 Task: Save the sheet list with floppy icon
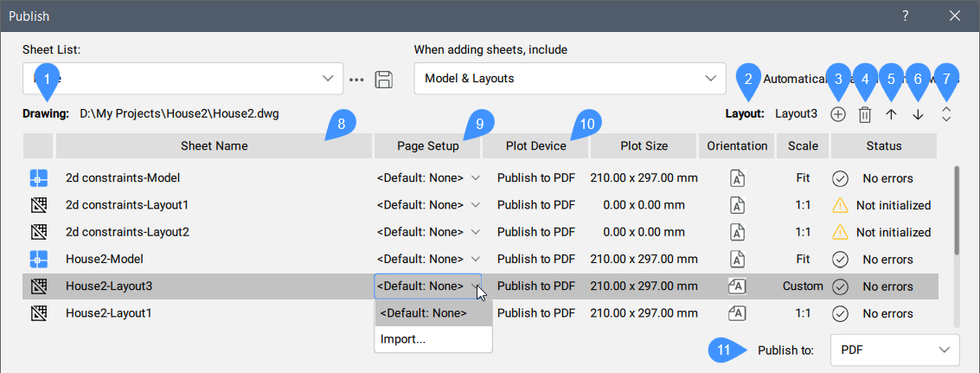tap(383, 79)
